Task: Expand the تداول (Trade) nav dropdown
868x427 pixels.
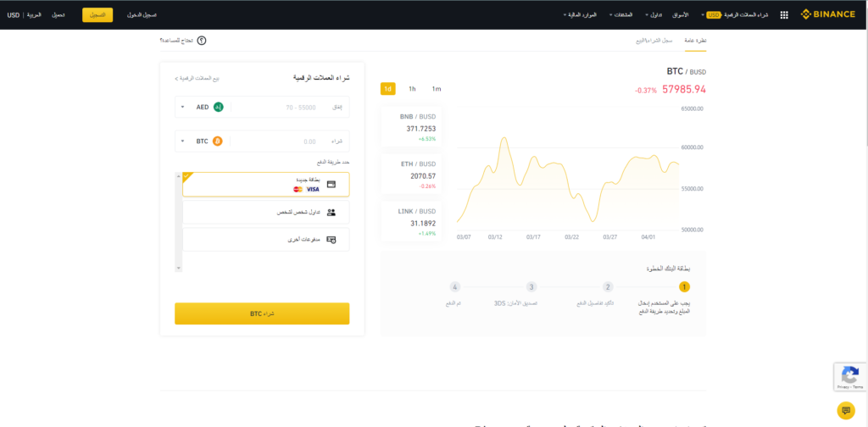Action: click(x=655, y=15)
